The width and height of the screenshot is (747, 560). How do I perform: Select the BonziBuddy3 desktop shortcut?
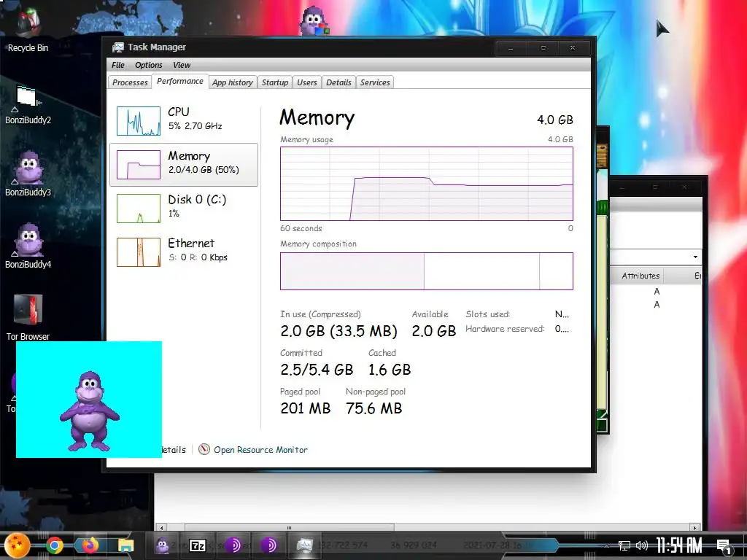(x=28, y=174)
